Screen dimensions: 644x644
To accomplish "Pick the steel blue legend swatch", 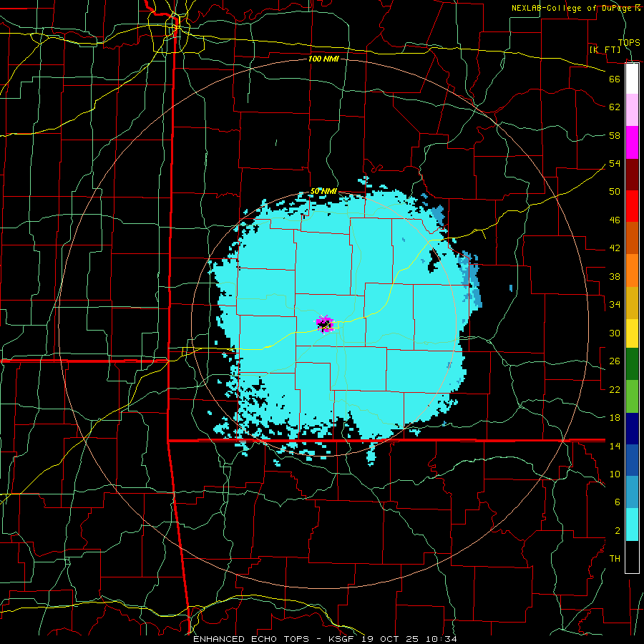I will pyautogui.click(x=632, y=492).
